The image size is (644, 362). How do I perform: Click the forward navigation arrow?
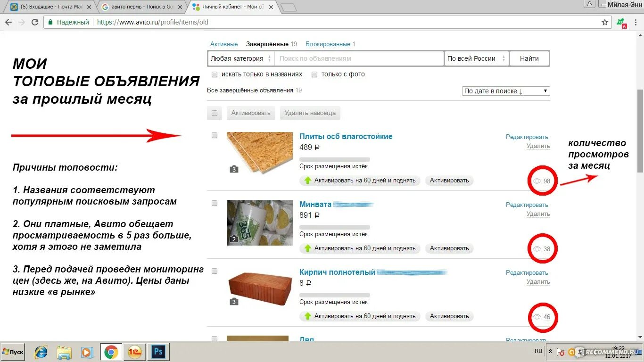[x=22, y=22]
